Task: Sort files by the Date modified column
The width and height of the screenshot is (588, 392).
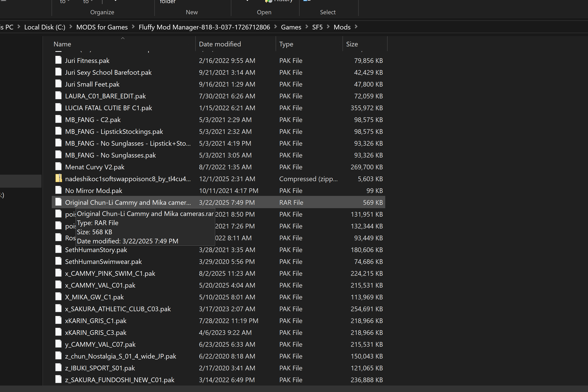Action: coord(220,44)
